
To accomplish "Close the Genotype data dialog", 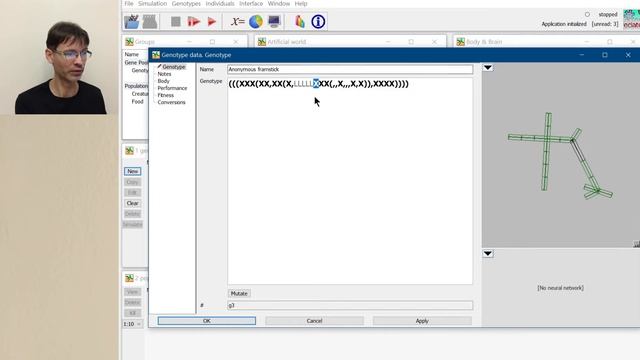I will coord(628,55).
